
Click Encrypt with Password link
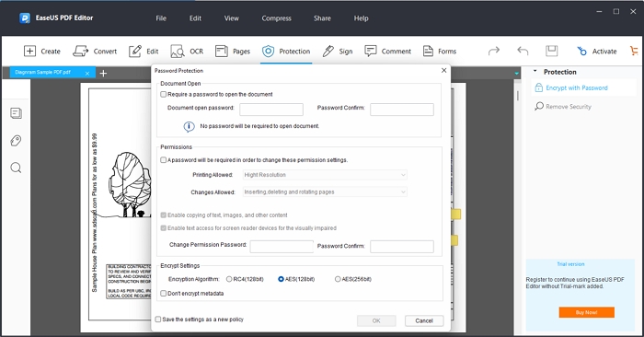576,88
